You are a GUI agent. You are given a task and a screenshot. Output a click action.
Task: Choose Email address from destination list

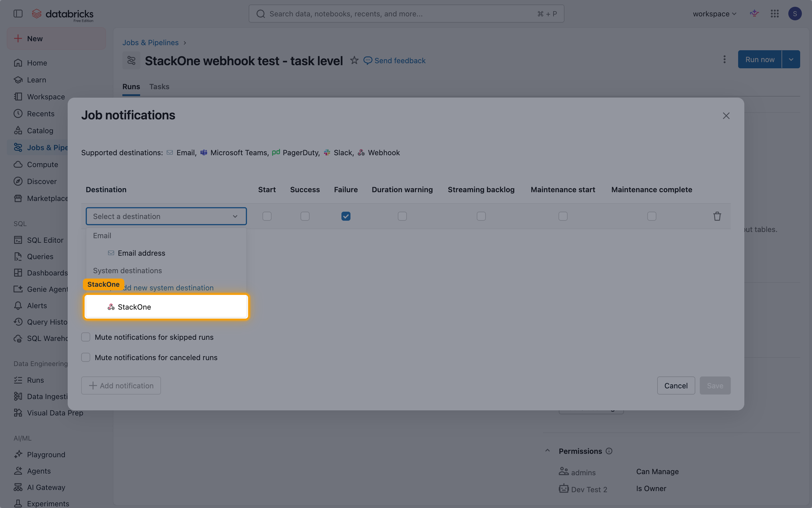(x=166, y=253)
